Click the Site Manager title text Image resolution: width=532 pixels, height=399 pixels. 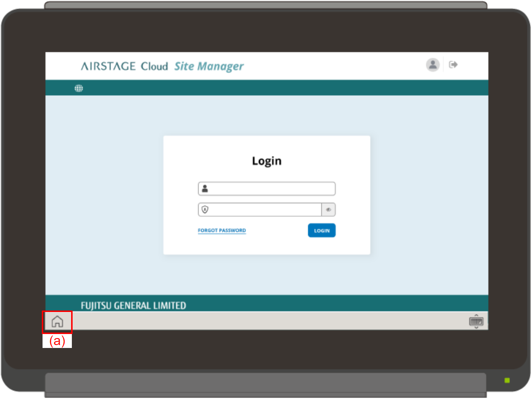pyautogui.click(x=209, y=66)
